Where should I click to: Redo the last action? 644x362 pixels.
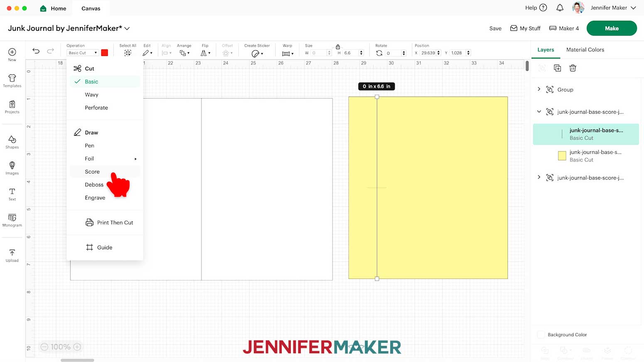(50, 51)
